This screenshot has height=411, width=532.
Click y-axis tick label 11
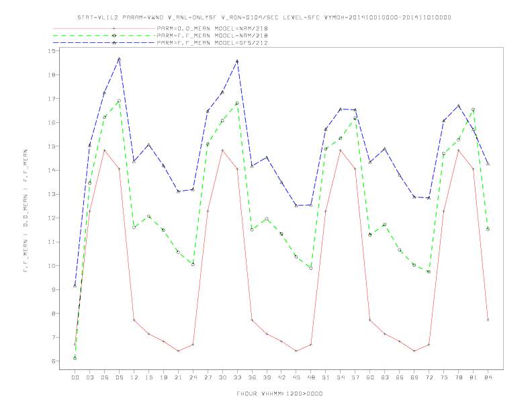pyautogui.click(x=52, y=242)
